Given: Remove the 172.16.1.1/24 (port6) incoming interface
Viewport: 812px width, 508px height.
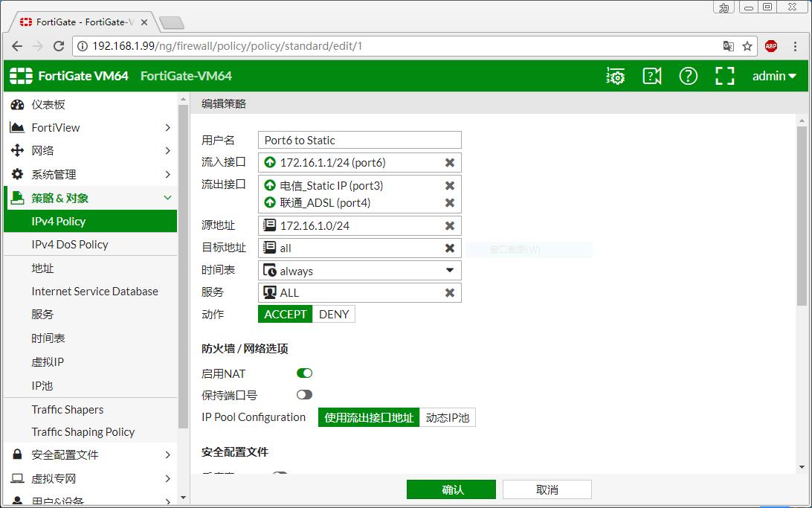Looking at the screenshot, I should tap(450, 162).
